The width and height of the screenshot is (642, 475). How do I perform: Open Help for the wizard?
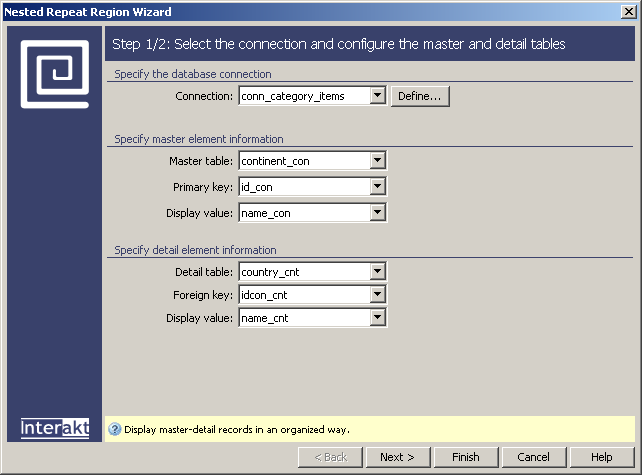tap(601, 457)
